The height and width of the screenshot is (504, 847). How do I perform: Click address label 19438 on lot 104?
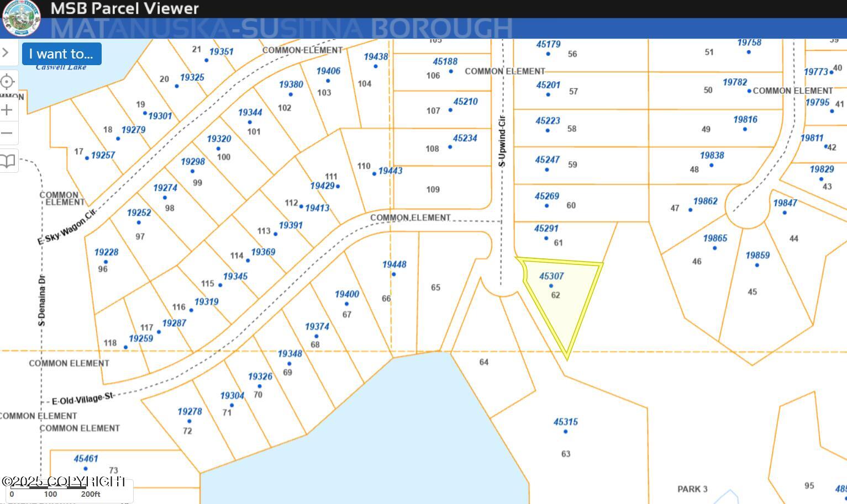[376, 56]
